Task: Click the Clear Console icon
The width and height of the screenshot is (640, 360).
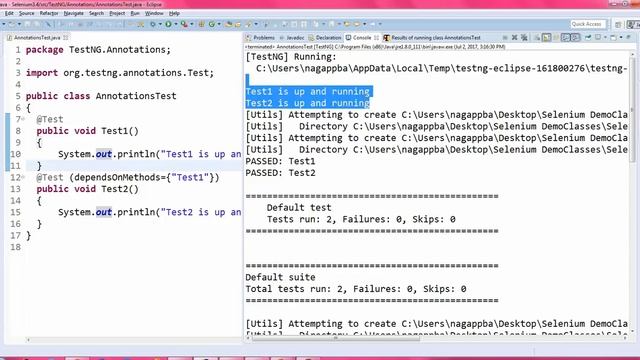Action: pyautogui.click(x=537, y=38)
